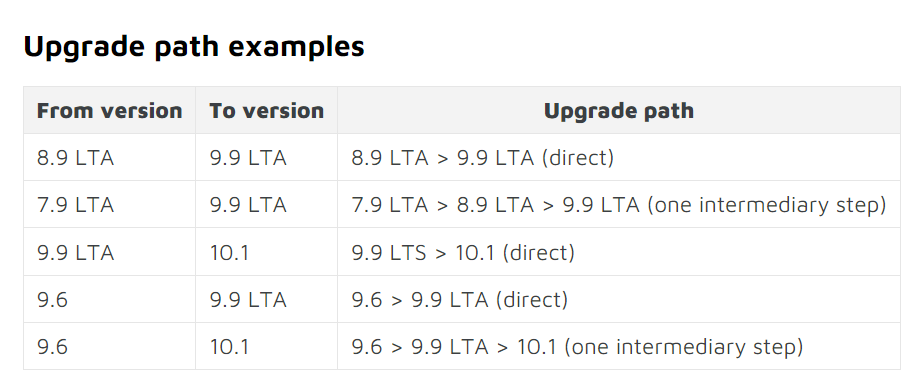This screenshot has height=388, width=905.
Task: Click To version '9.9 LTA' in fourth row
Action: pyautogui.click(x=248, y=300)
